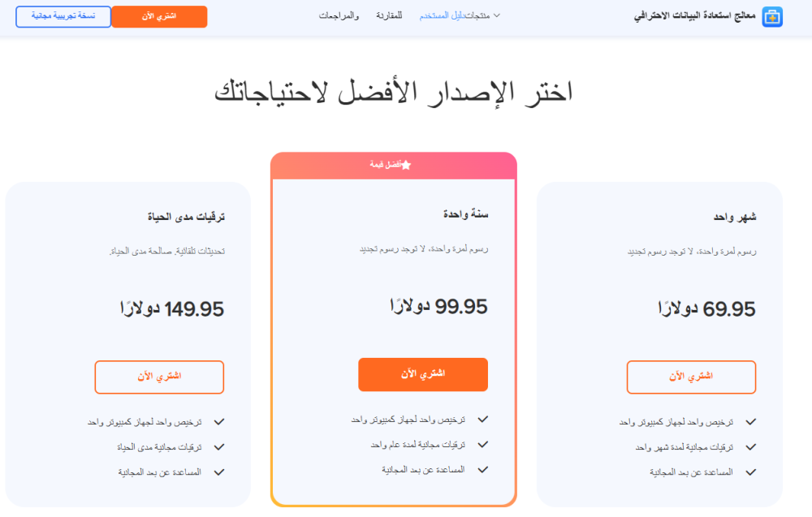812x517 pixels.
Task: Click the star icon in the best value badge
Action: click(x=406, y=165)
